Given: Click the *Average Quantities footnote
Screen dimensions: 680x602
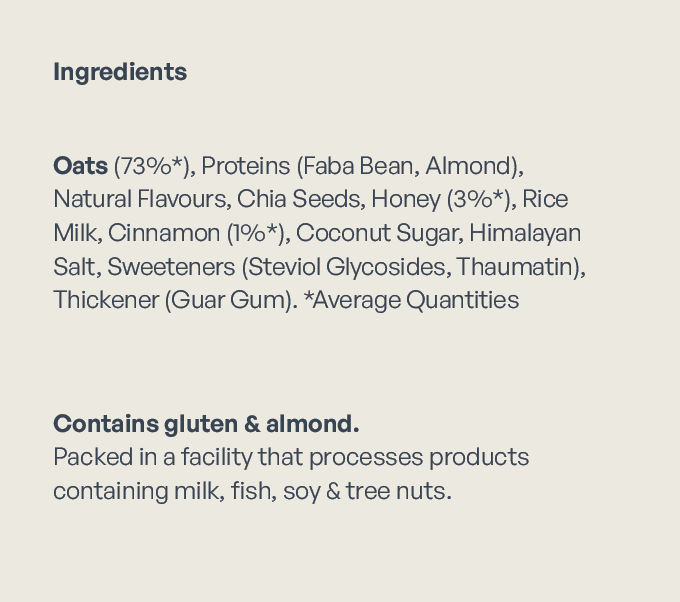Looking at the screenshot, I should click(x=411, y=300).
